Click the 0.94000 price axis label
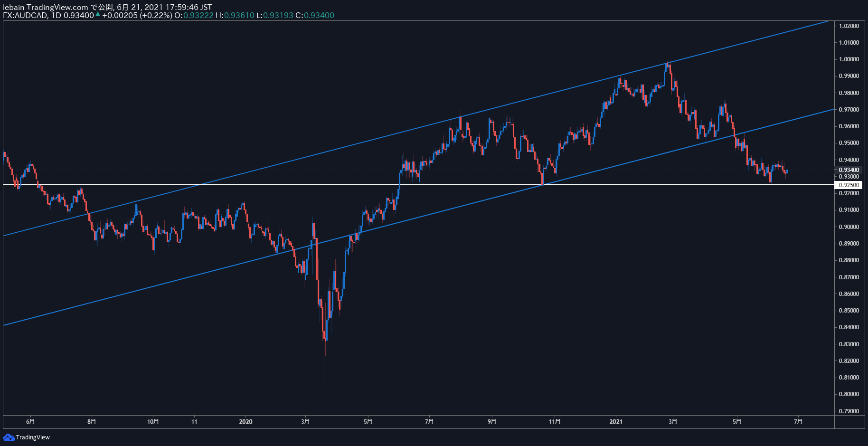Viewport: 868px width, 446px height. pos(849,160)
